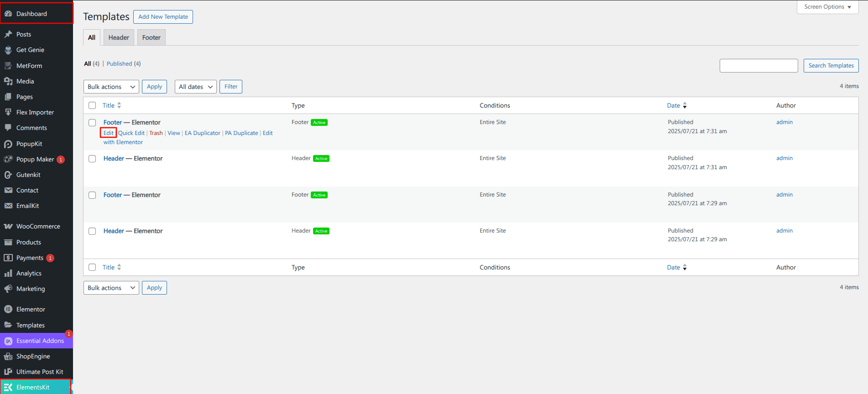Click the Templates folder icon in sidebar

[8, 325]
